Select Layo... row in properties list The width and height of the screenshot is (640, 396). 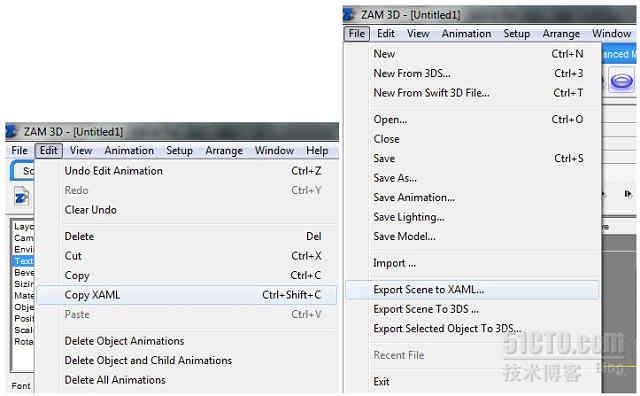24,227
